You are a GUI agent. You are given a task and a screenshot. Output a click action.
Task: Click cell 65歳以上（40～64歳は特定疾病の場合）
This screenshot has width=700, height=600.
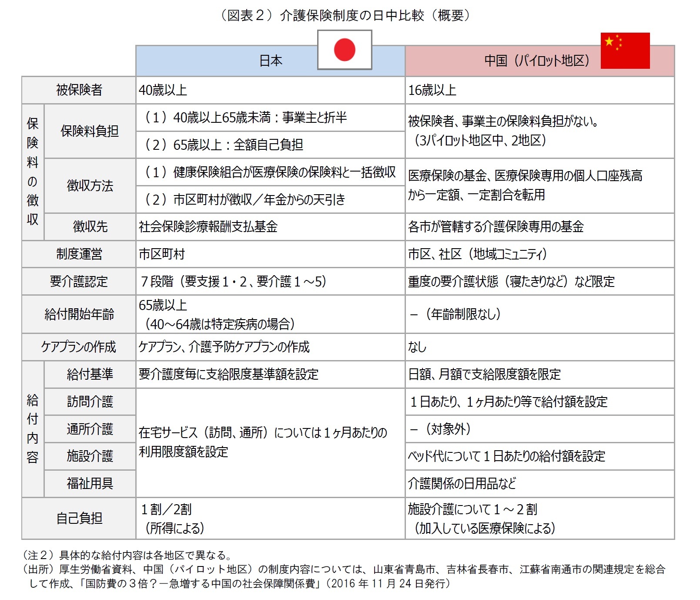271,314
